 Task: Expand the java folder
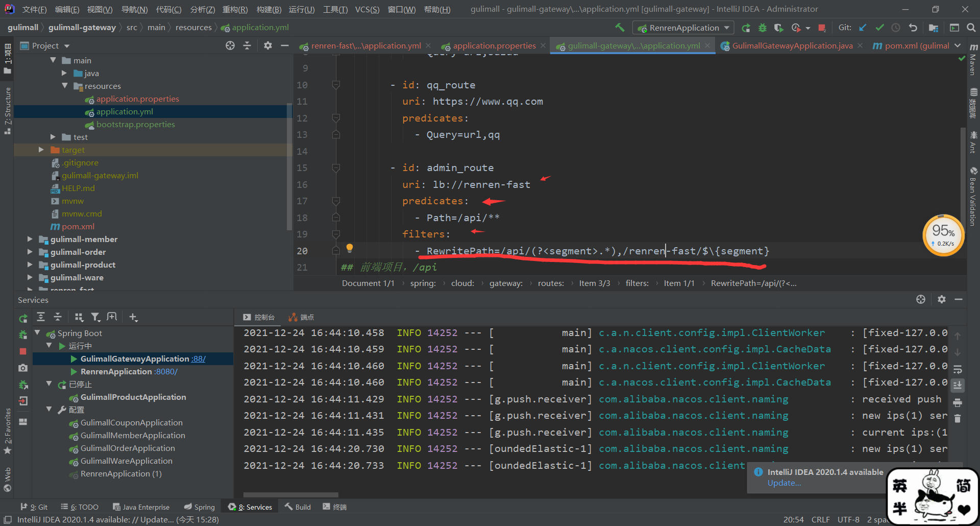click(64, 73)
